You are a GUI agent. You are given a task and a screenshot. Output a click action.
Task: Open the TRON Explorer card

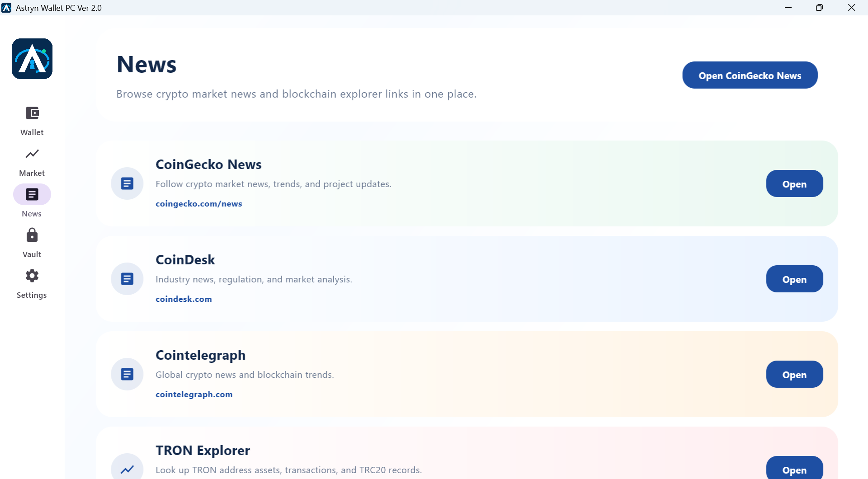[x=794, y=468]
